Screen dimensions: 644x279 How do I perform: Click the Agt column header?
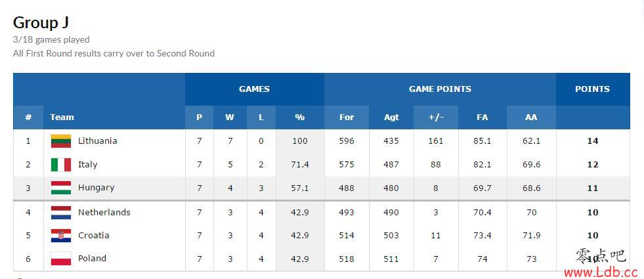[391, 118]
